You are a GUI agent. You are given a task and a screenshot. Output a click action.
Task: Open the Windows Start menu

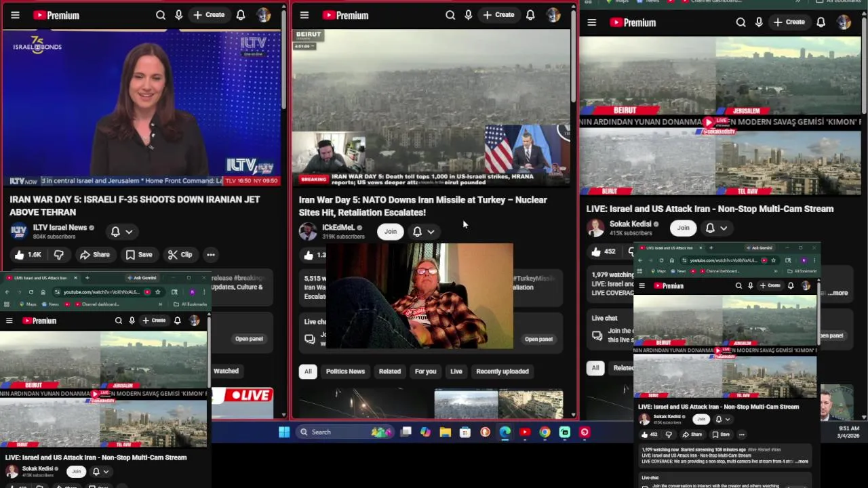[284, 432]
